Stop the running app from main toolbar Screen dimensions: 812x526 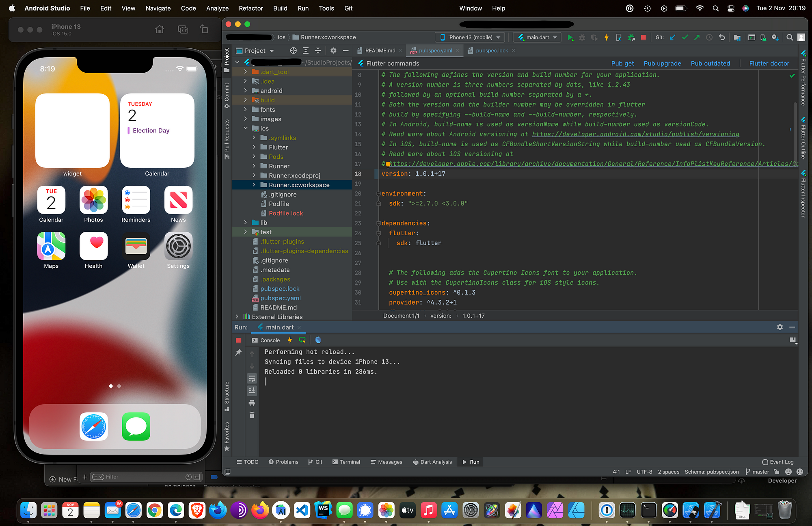pos(643,37)
